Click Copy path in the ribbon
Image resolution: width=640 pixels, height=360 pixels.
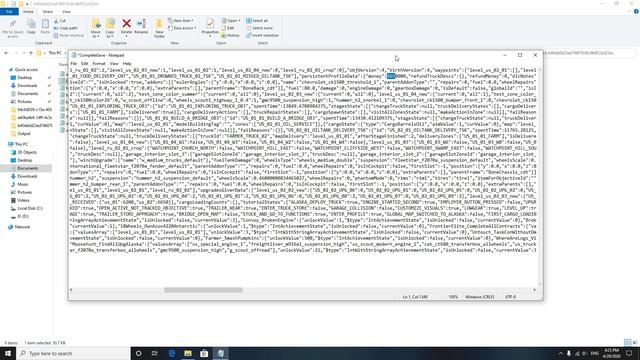[66, 28]
